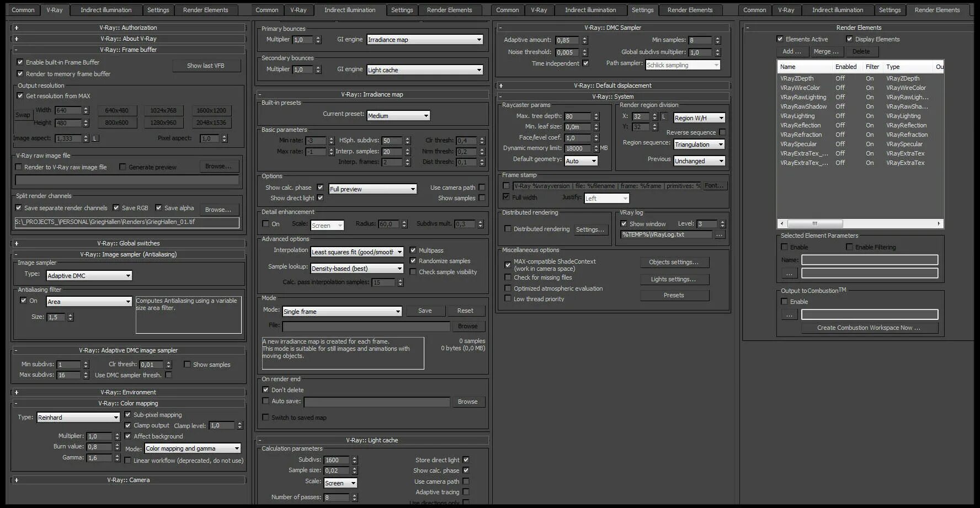This screenshot has width=980, height=508.
Task: Toggle Sub-pixel mapping checkbox
Action: [127, 415]
